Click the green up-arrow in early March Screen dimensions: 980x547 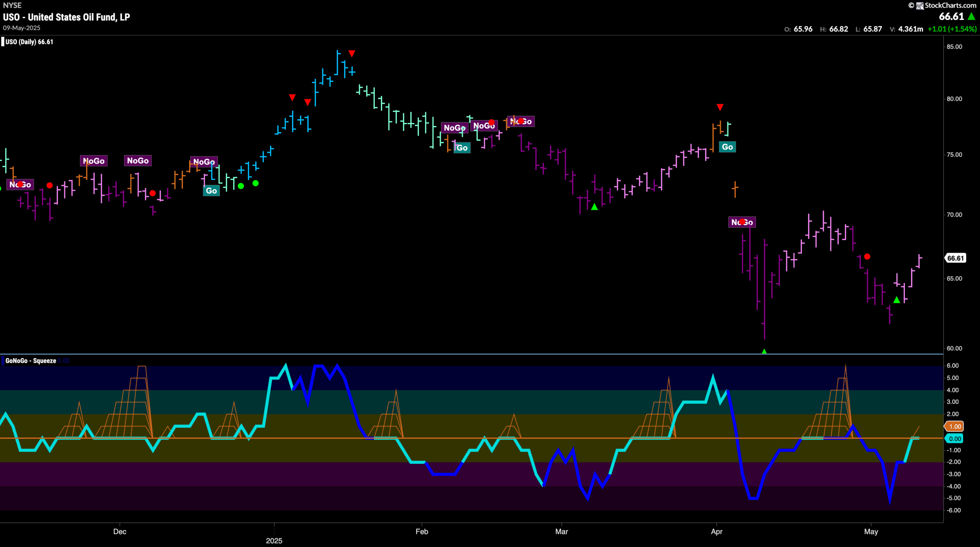click(594, 207)
